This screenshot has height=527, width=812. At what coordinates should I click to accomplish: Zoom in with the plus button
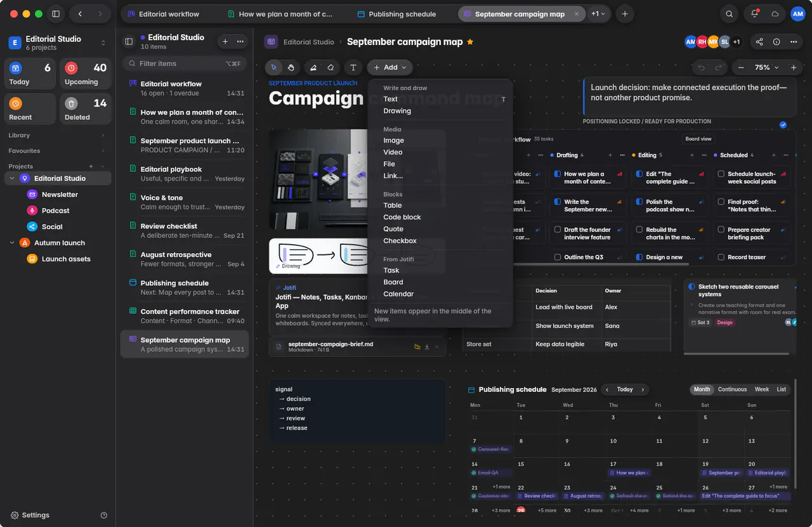tap(793, 67)
